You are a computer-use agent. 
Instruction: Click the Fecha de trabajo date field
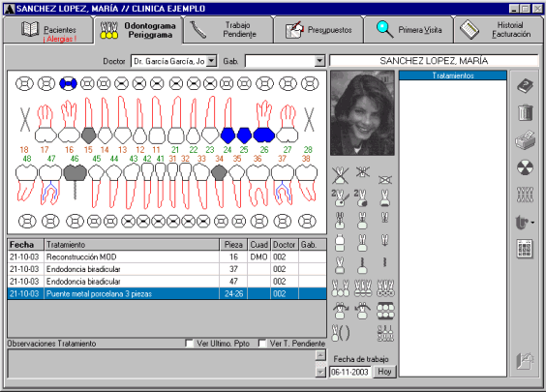tap(349, 372)
